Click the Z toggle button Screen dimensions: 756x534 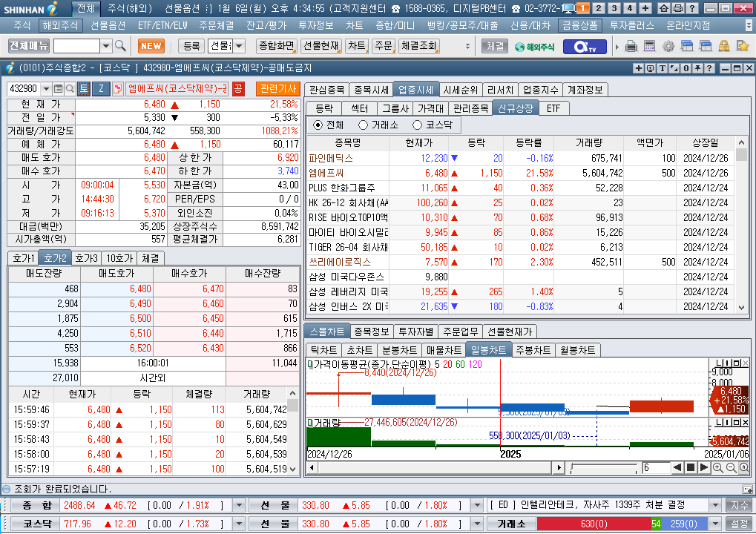101,89
